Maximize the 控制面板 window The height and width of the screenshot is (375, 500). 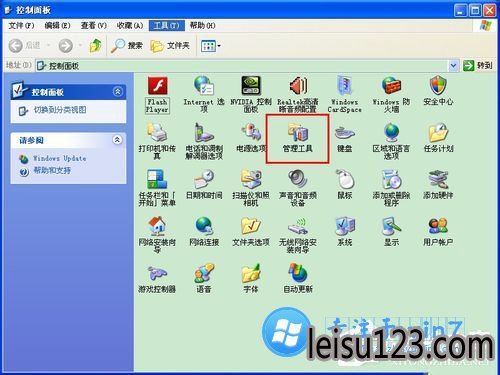click(x=475, y=11)
